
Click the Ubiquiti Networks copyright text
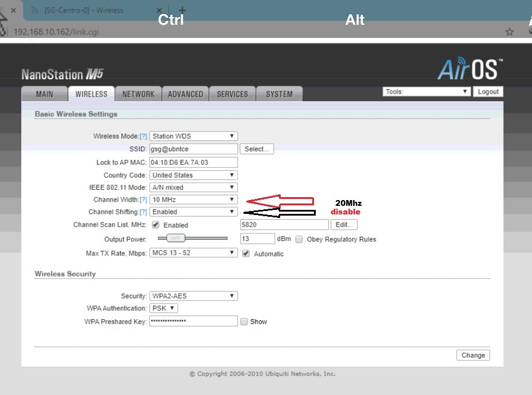tap(262, 374)
